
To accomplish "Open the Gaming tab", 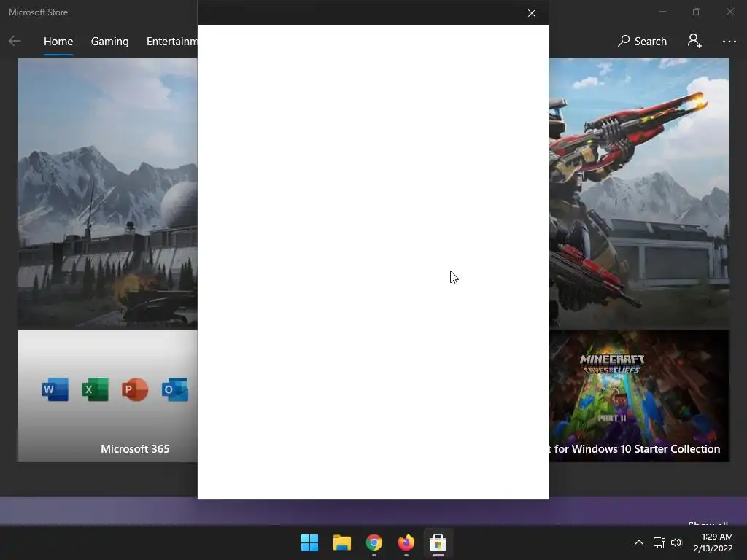I will tap(109, 42).
